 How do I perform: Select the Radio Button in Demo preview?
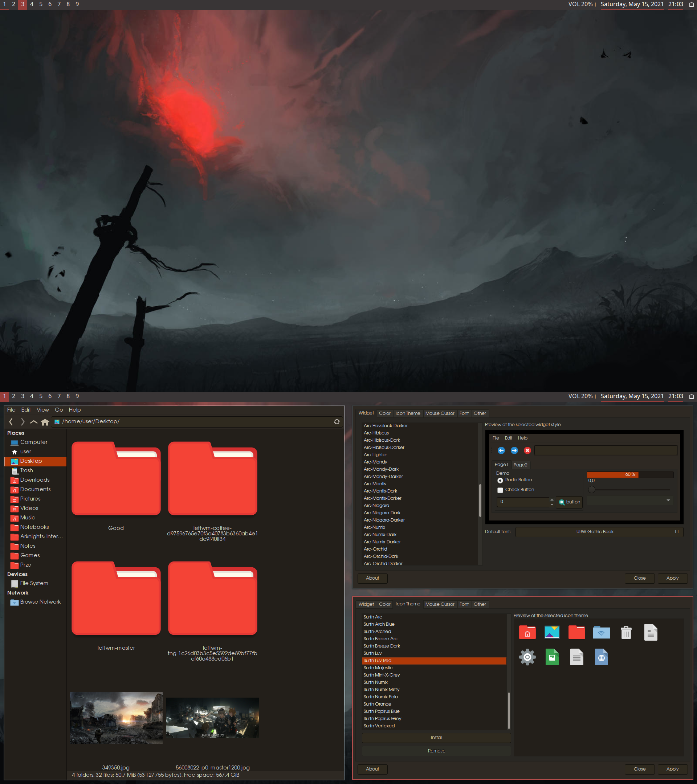[500, 480]
